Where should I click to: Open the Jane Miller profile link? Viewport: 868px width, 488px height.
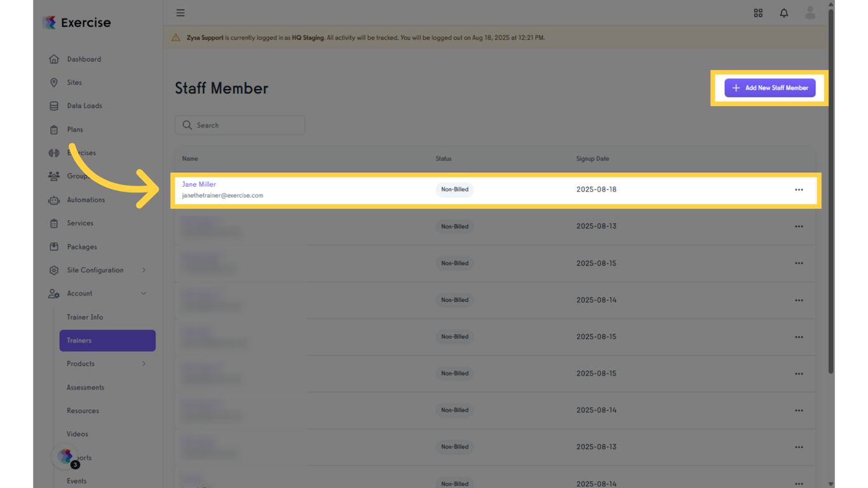pyautogui.click(x=199, y=184)
